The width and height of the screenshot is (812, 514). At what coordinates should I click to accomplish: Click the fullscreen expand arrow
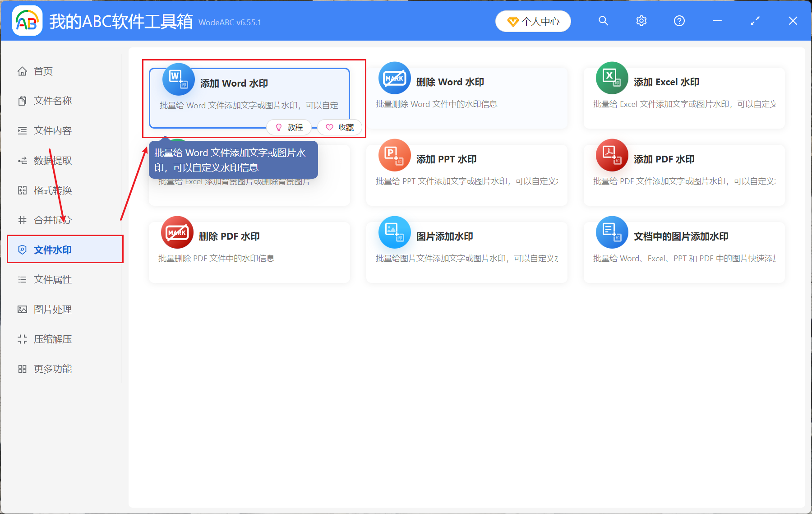pyautogui.click(x=754, y=21)
